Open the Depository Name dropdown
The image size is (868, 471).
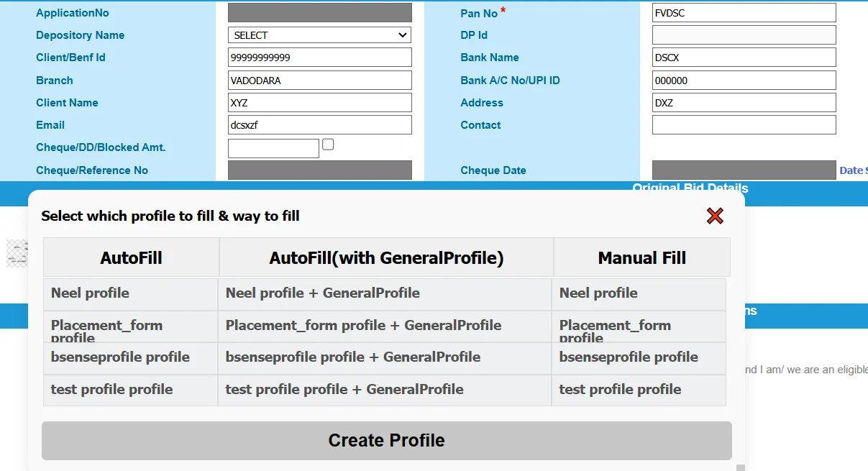pyautogui.click(x=319, y=35)
